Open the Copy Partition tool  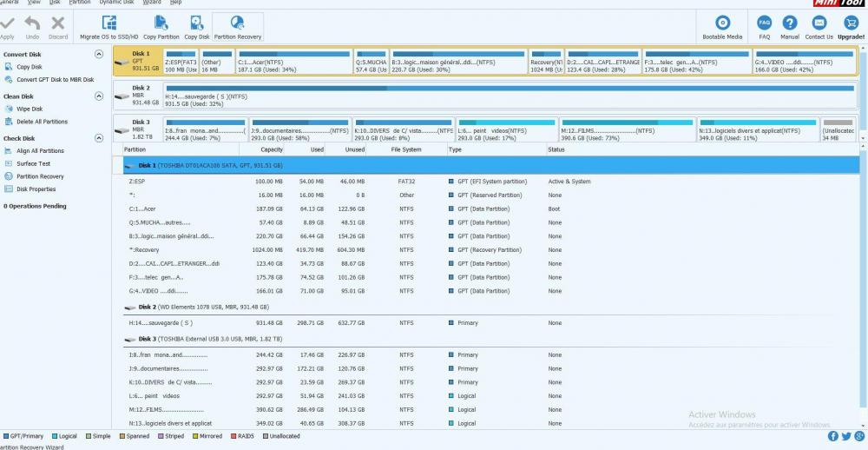click(x=161, y=23)
